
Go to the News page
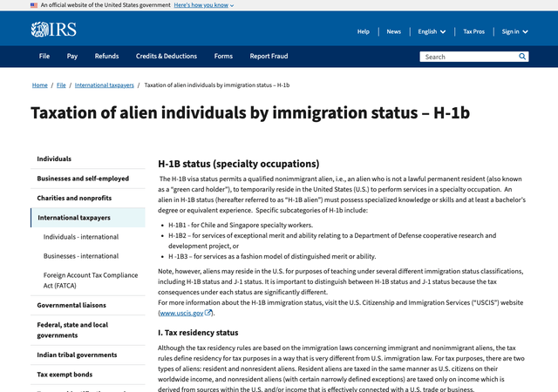393,31
